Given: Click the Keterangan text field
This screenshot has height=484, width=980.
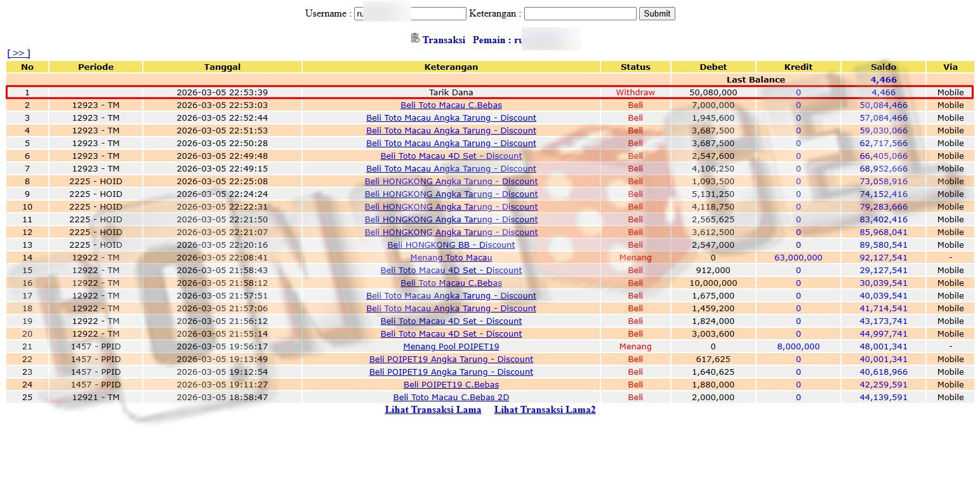Looking at the screenshot, I should [x=579, y=13].
